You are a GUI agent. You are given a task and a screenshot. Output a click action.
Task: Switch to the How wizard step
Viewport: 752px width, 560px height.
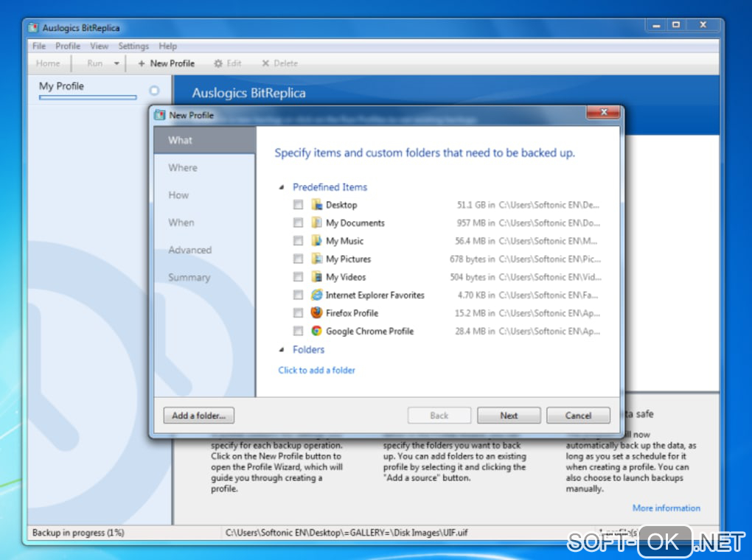coord(205,195)
